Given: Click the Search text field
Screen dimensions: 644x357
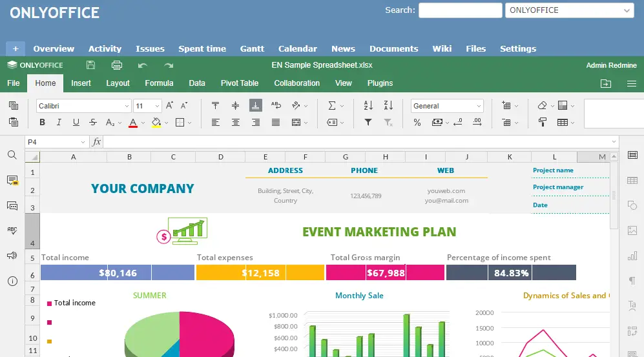Looking at the screenshot, I should [460, 10].
